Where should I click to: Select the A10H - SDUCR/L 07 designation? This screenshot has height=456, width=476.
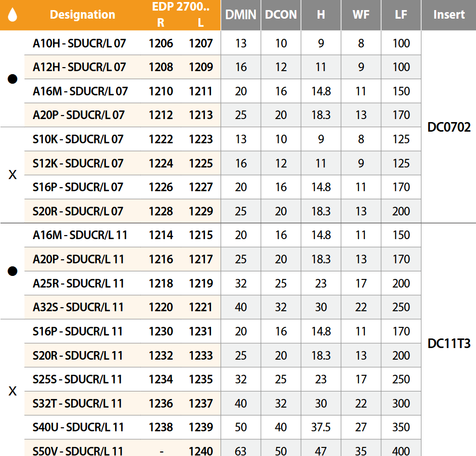tap(79, 43)
